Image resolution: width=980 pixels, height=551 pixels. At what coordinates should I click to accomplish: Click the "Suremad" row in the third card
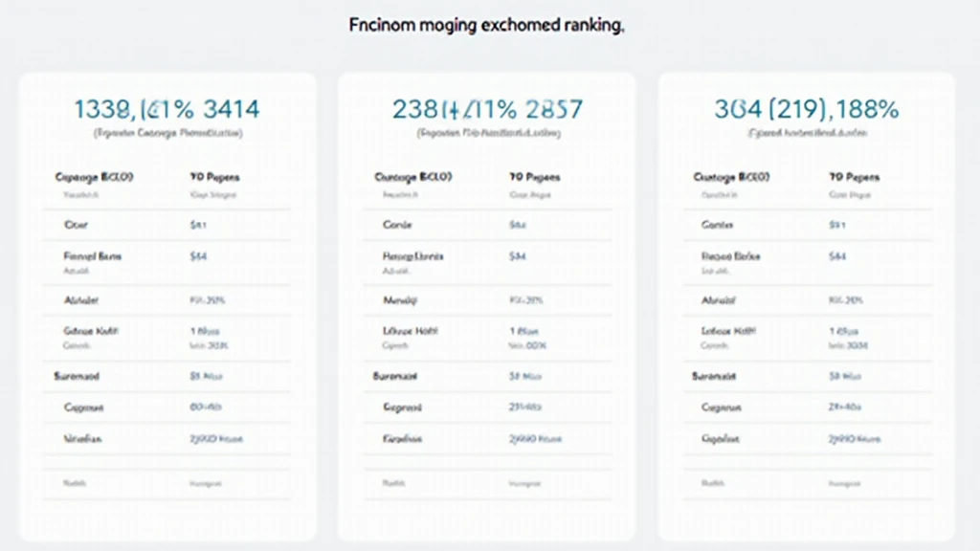tap(716, 376)
